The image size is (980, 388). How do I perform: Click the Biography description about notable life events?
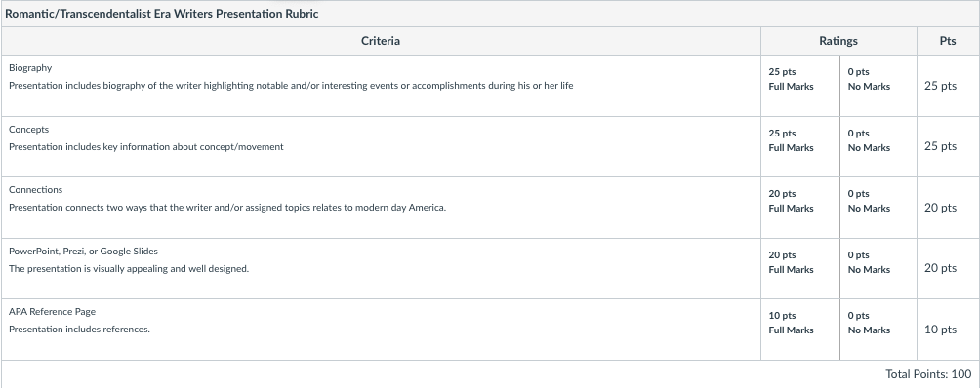[x=291, y=86]
